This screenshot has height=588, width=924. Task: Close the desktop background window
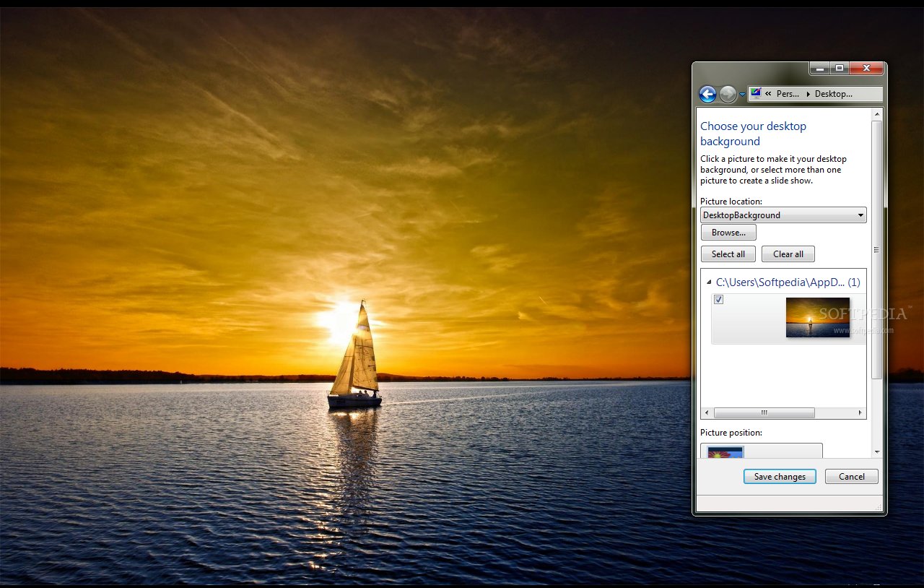point(866,69)
